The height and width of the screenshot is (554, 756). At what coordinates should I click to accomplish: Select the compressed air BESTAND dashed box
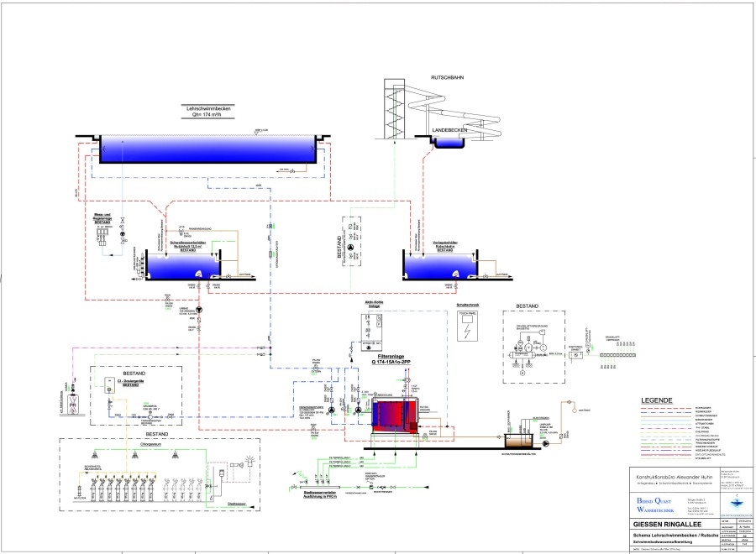click(x=533, y=347)
